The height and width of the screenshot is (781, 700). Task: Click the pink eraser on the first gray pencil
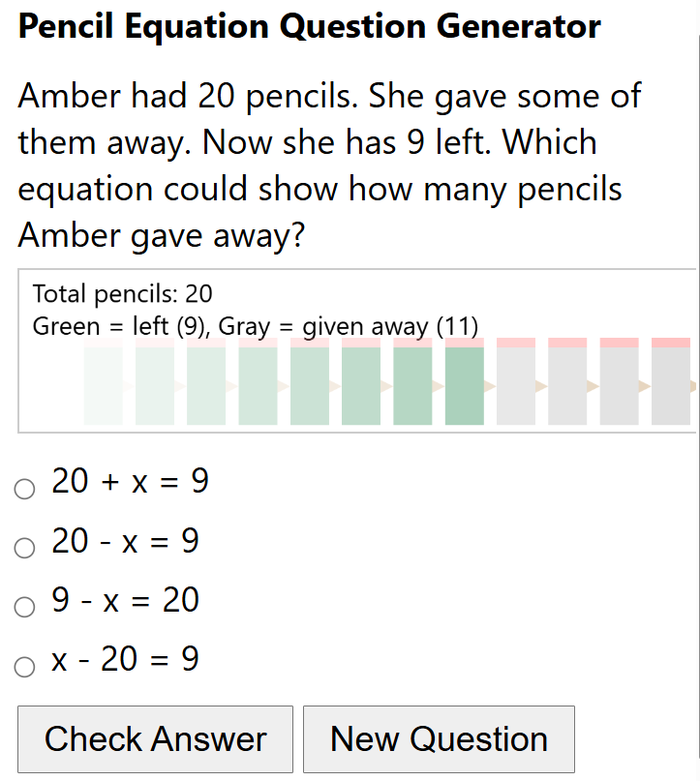[516, 343]
